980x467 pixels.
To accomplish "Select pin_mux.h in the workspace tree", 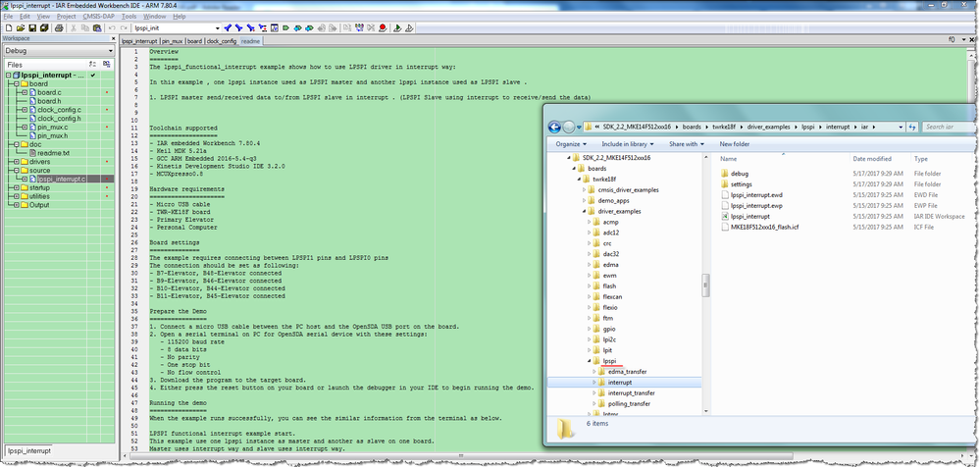I will coord(53,135).
